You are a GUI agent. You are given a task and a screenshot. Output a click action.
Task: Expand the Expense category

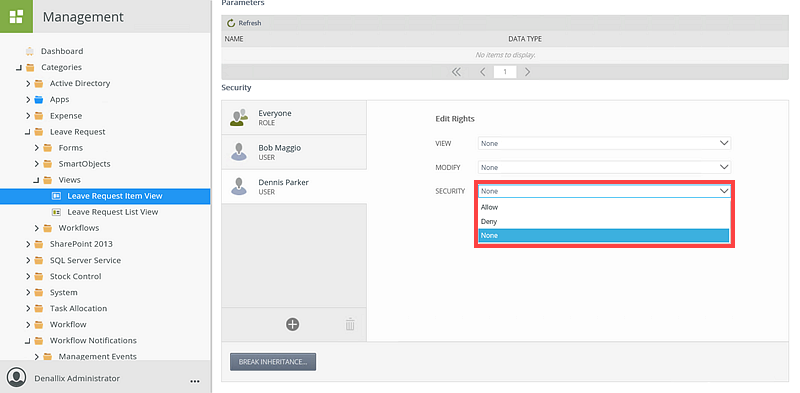tap(28, 116)
